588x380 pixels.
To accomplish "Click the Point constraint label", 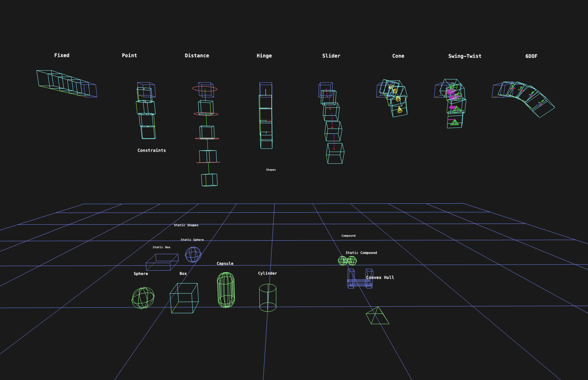I will [129, 55].
